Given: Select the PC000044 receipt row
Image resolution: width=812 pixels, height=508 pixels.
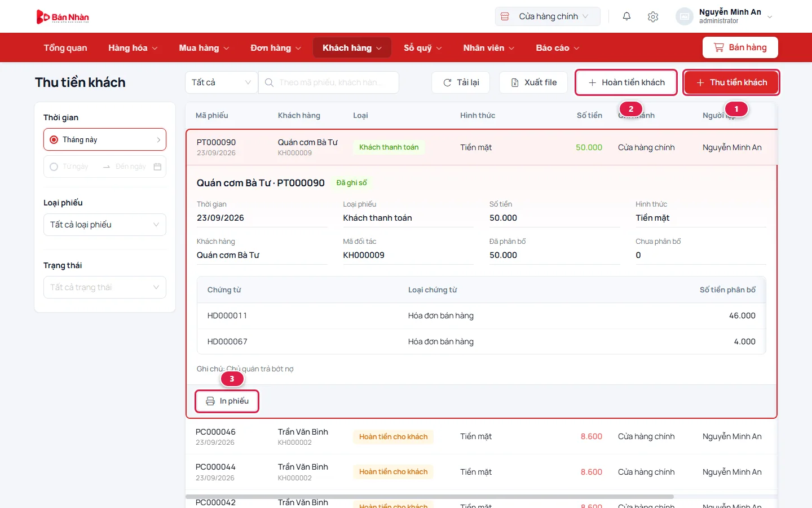Looking at the screenshot, I should pos(482,472).
